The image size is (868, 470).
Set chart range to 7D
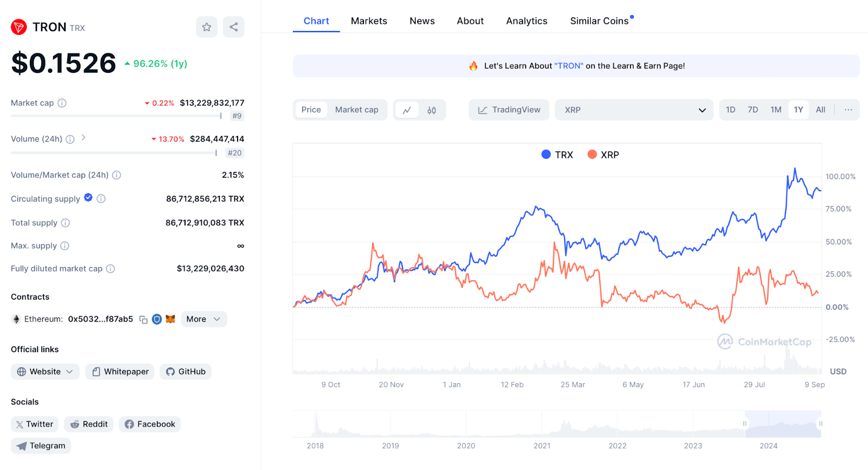pyautogui.click(x=753, y=110)
